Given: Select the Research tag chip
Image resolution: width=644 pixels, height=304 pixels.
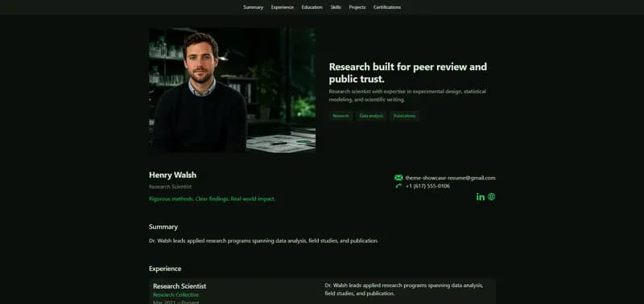Looking at the screenshot, I should point(341,116).
